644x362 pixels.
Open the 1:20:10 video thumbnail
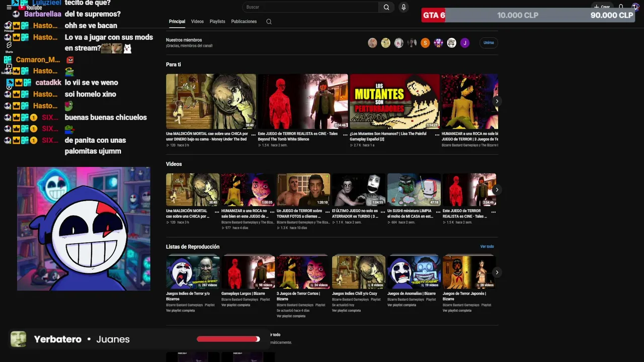click(x=303, y=190)
